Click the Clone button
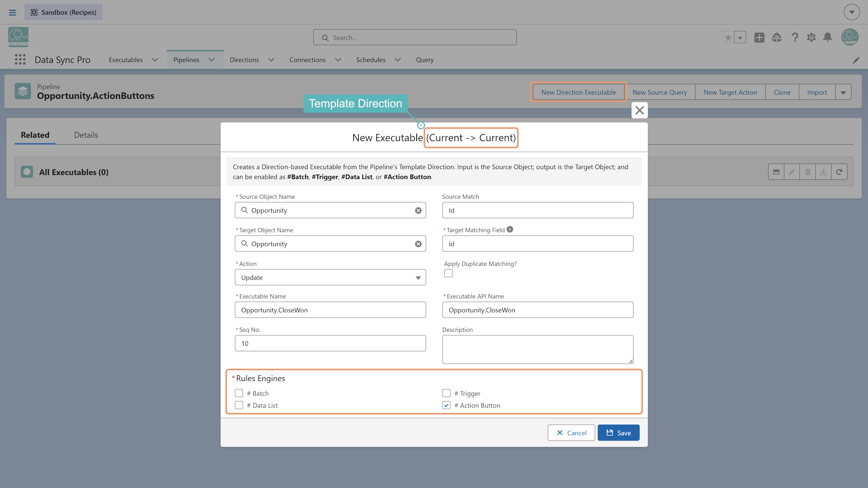The image size is (868, 488). [782, 92]
